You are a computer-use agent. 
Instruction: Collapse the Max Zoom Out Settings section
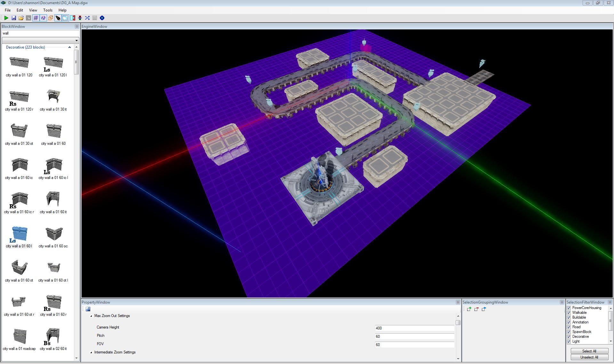tap(91, 316)
